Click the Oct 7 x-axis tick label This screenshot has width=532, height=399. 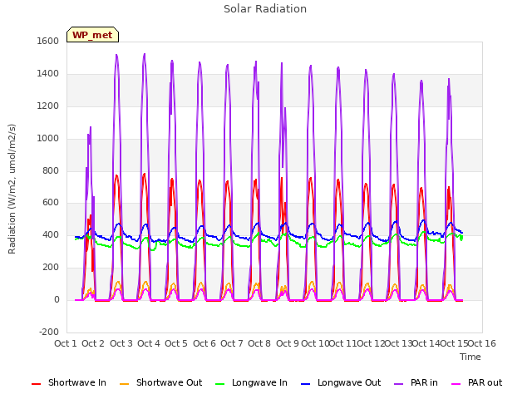[232, 343]
